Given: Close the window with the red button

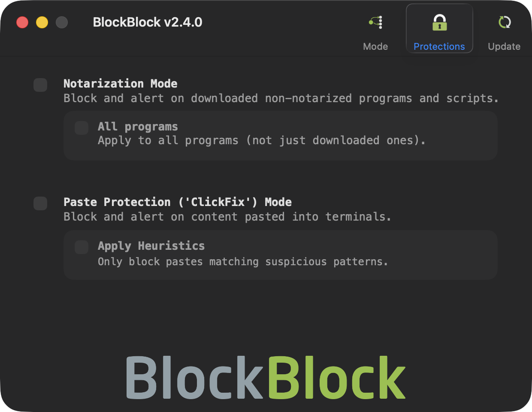Looking at the screenshot, I should point(22,22).
